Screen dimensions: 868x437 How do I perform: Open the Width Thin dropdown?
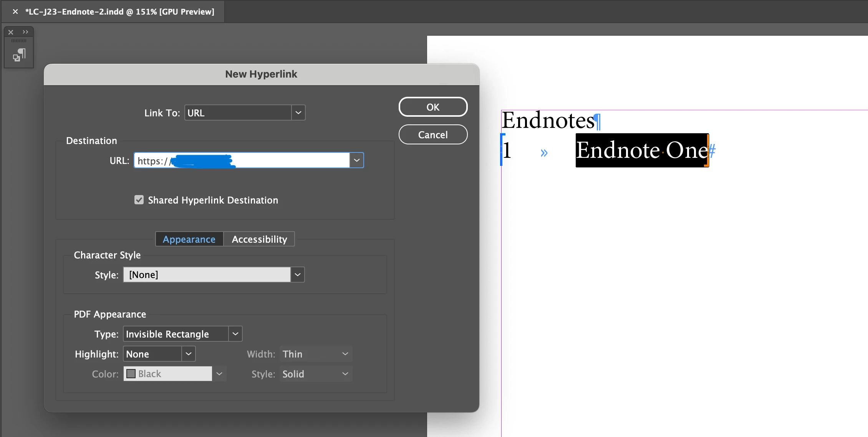316,354
